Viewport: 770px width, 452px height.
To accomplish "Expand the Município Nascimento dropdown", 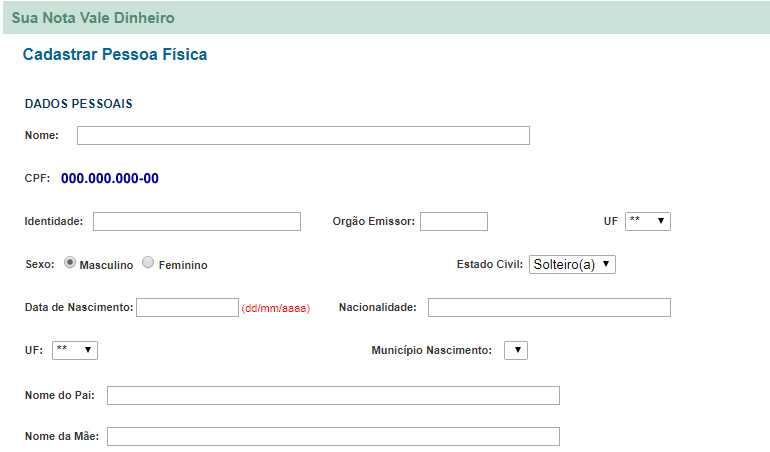I will click(516, 350).
